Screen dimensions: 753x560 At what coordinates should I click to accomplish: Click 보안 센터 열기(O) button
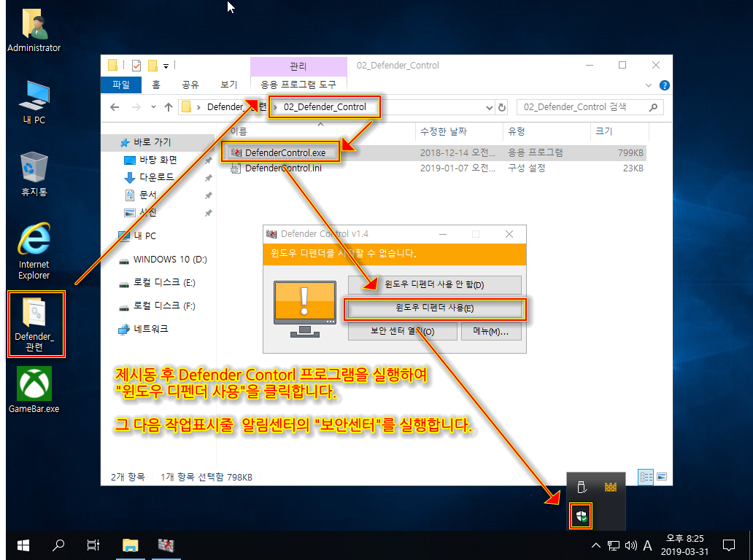[x=403, y=332]
